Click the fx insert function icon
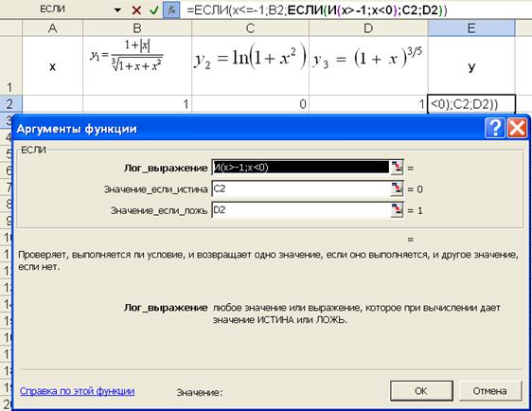 (x=171, y=10)
